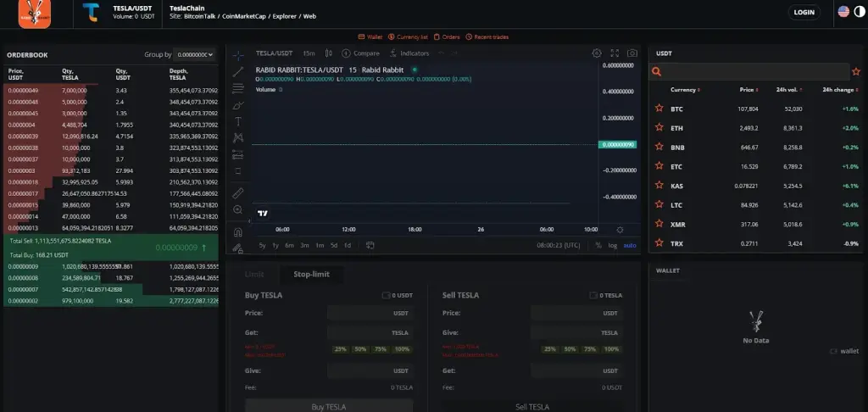Take a chart snapshot with camera icon
868x412 pixels.
(x=632, y=53)
